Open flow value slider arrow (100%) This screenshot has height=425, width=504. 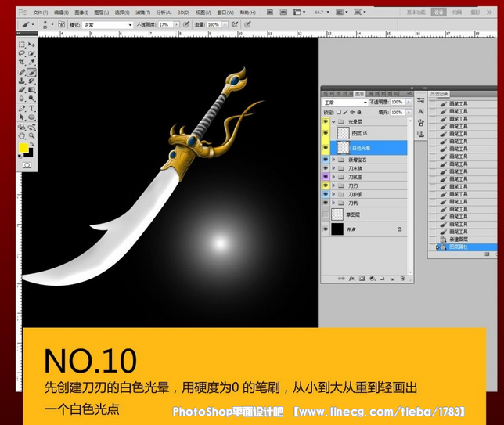tap(225, 25)
